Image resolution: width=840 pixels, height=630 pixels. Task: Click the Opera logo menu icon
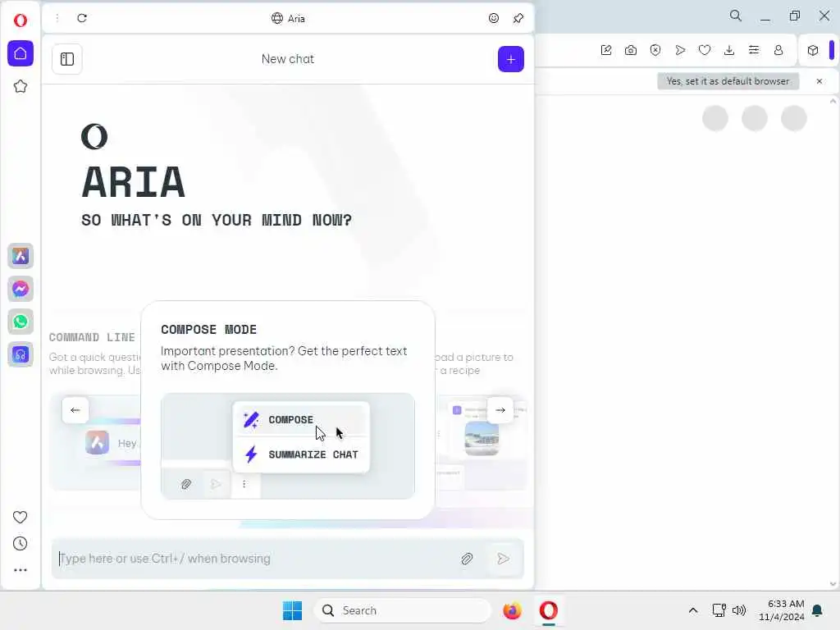pyautogui.click(x=21, y=21)
